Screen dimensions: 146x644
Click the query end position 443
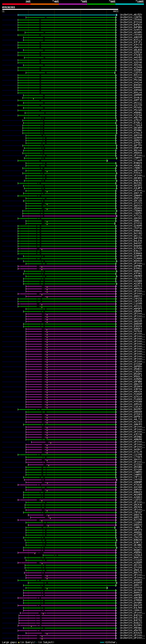pyautogui.click(x=115, y=11)
